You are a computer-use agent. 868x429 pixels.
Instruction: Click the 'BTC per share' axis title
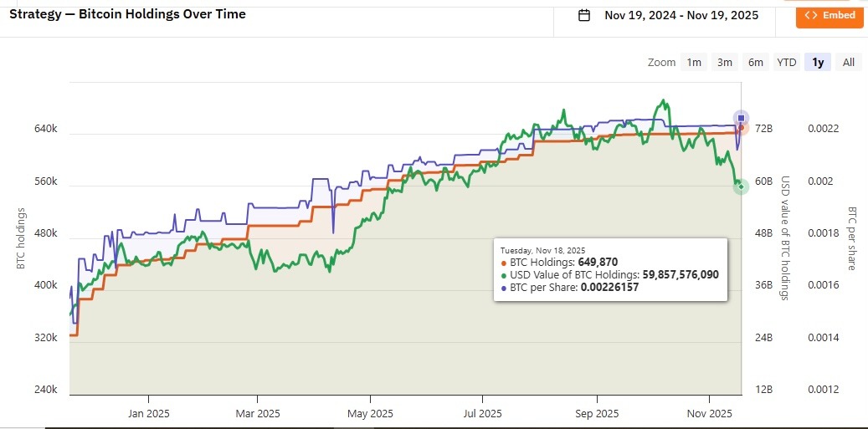point(851,238)
